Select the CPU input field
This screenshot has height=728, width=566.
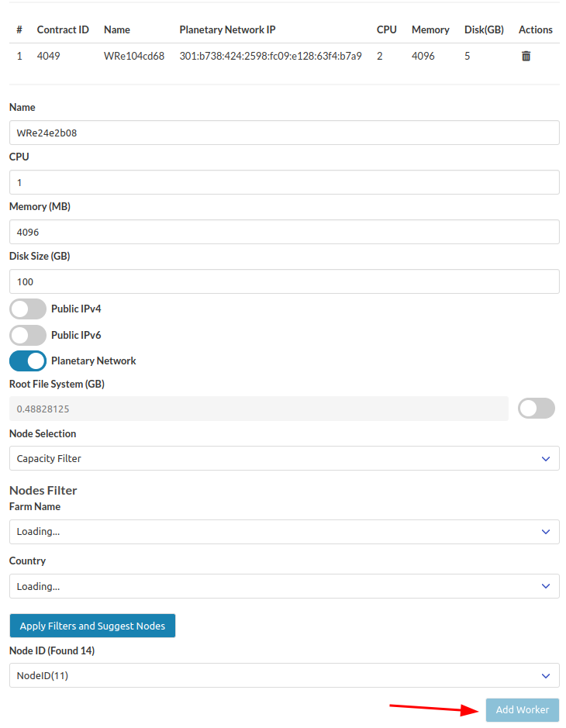point(283,182)
